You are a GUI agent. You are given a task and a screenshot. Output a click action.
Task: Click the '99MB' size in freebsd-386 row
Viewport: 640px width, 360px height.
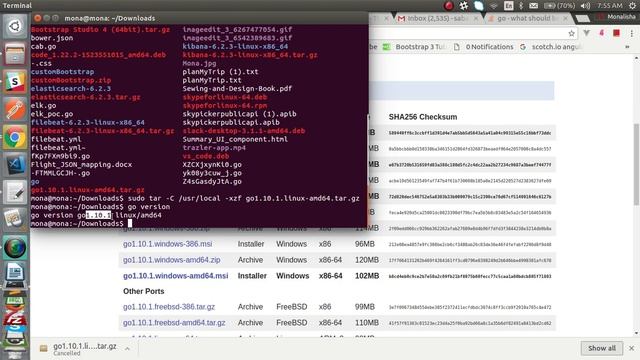[364, 307]
